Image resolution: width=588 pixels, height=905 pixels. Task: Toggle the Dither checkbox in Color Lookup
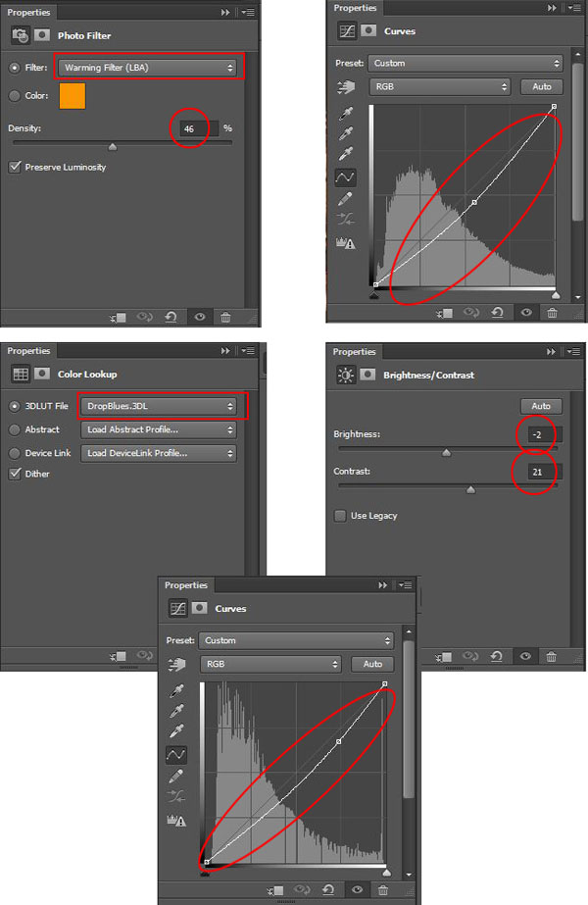tap(15, 474)
